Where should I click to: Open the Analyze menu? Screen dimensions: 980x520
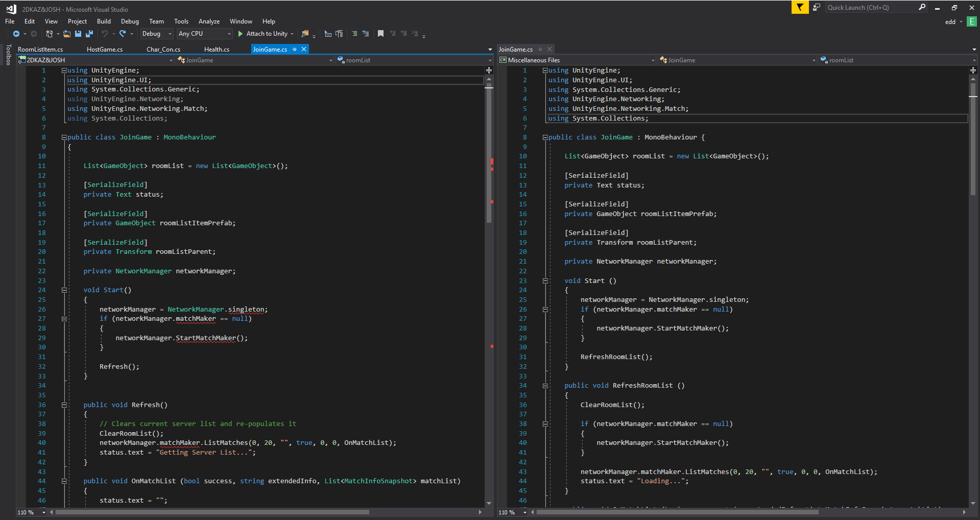209,21
